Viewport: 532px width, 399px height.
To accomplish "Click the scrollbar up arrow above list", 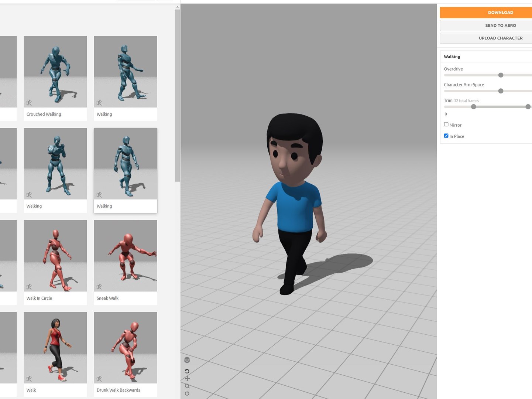I will click(178, 7).
